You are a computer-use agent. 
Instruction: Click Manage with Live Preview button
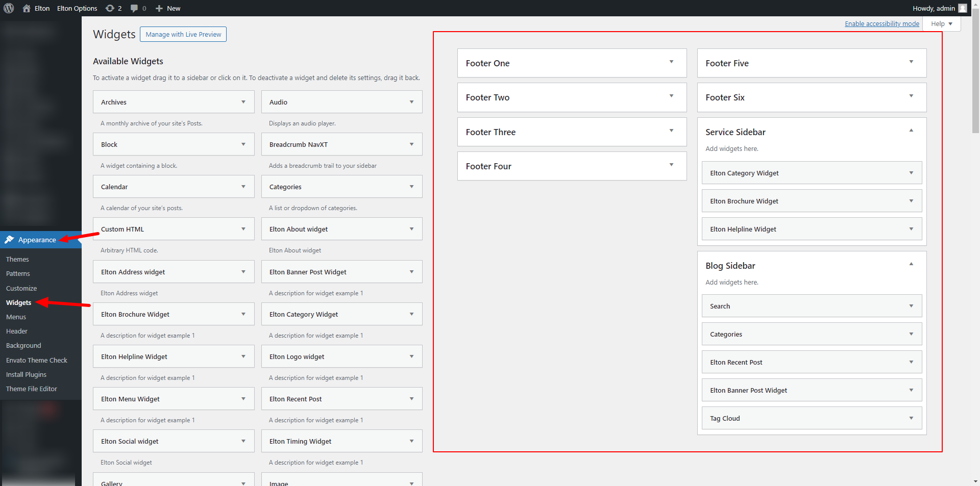pos(183,34)
